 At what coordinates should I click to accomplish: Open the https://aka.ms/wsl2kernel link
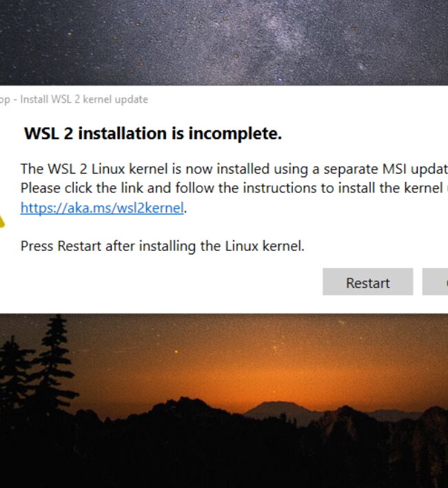(x=102, y=207)
